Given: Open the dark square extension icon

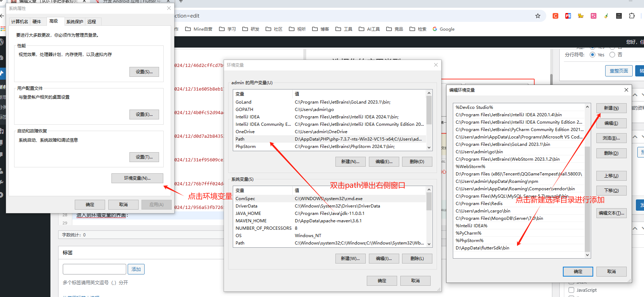Looking at the screenshot, I should click(619, 16).
